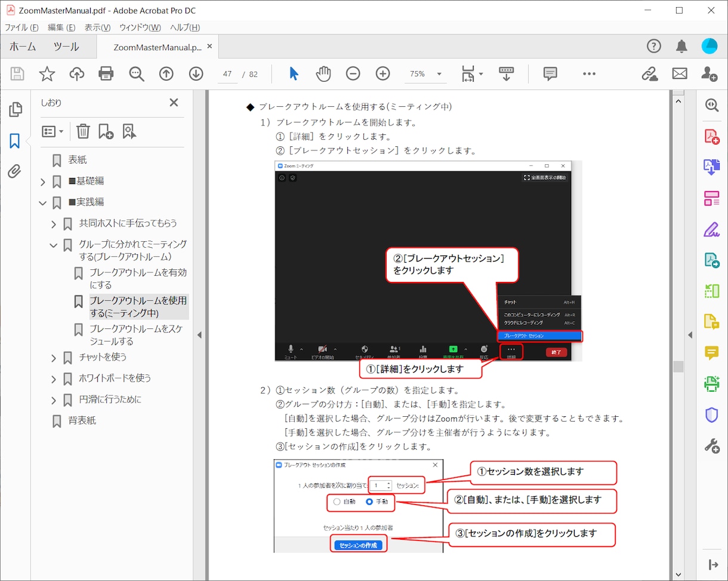Select ブレークアウトルームを使用する bookmark

138,306
